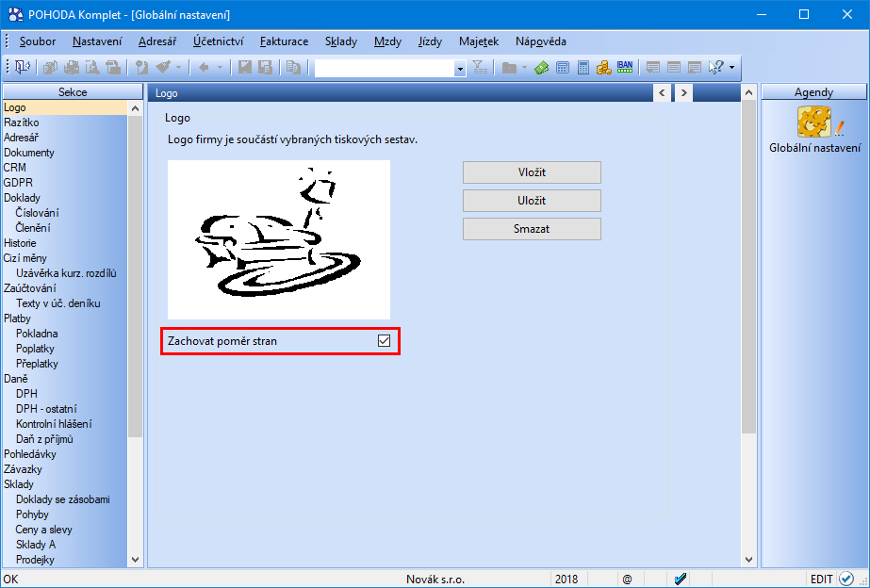Click the Agendy panel header
This screenshot has height=588, width=870.
[813, 92]
